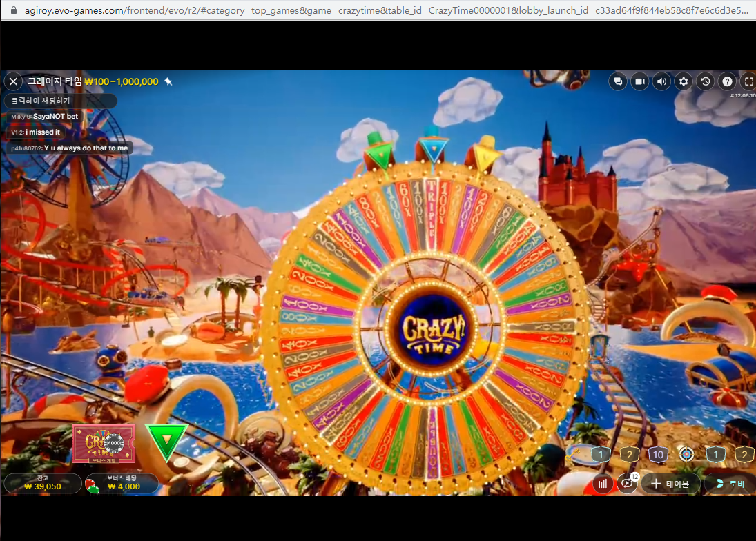Click the browser address bar URL

click(x=386, y=10)
